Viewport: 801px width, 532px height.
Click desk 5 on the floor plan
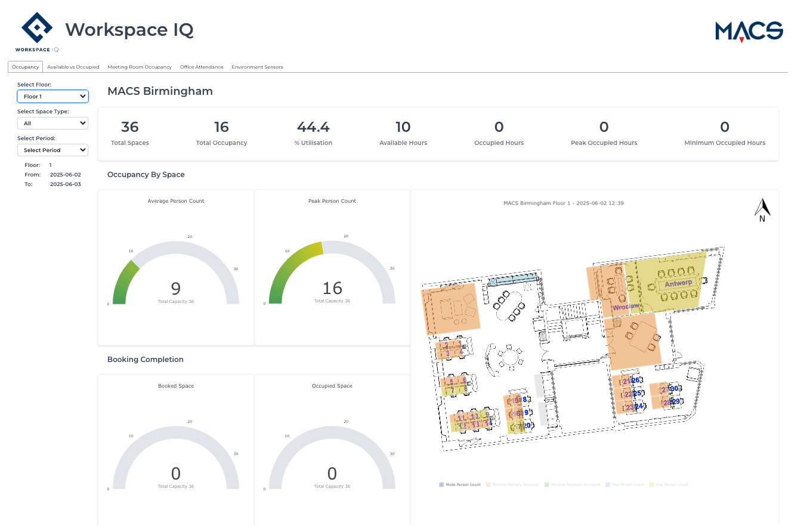click(x=451, y=382)
